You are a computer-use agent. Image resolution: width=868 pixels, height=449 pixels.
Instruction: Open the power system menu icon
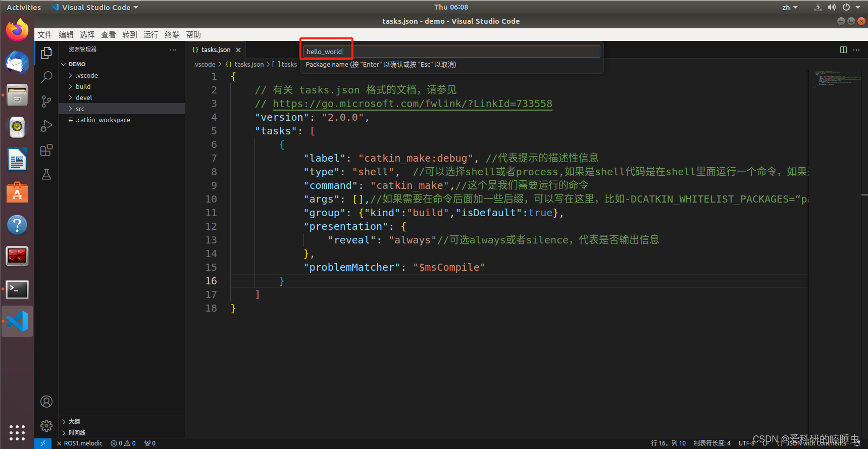point(846,7)
